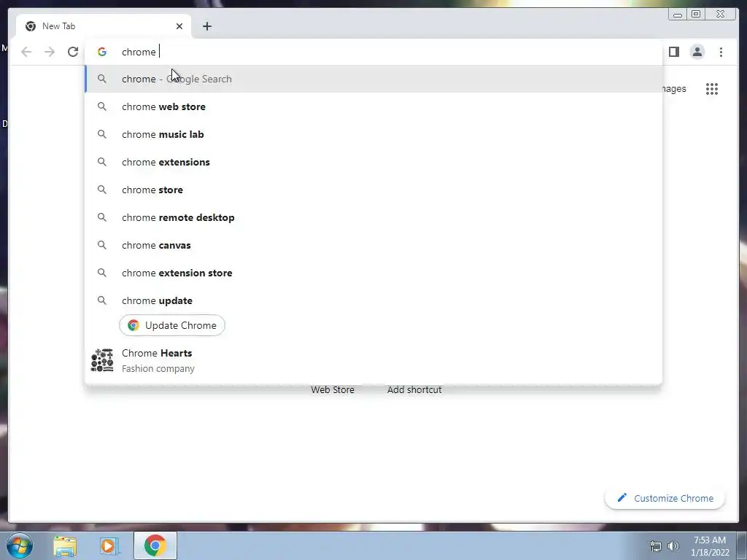Click the search icon beside chrome canvas

tap(102, 245)
